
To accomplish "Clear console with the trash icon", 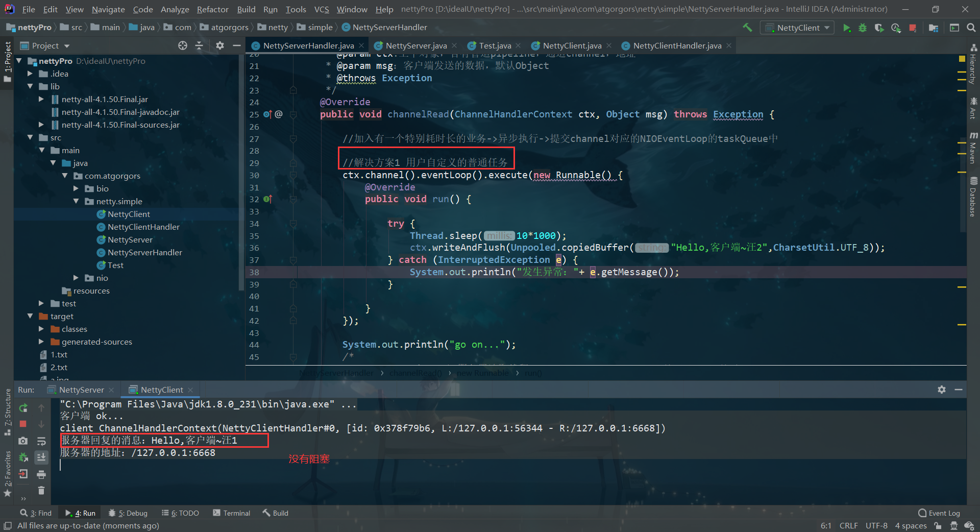I will tap(41, 491).
